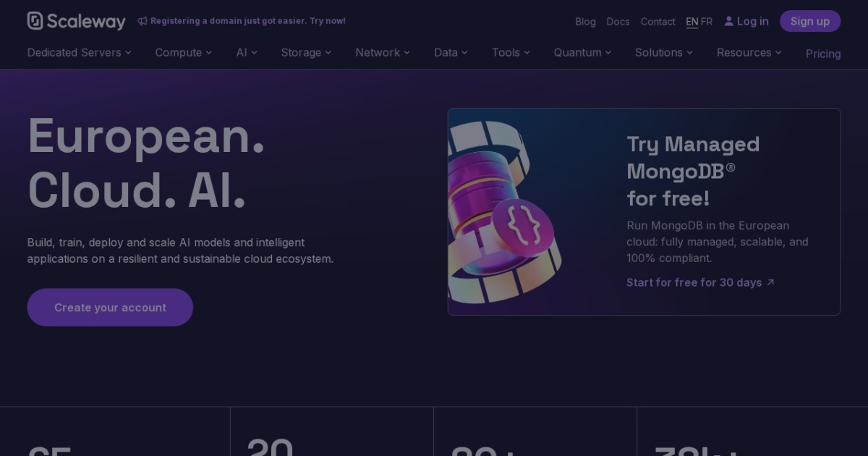Click the person icon next to Log in
This screenshot has height=456, width=868.
[x=728, y=21]
